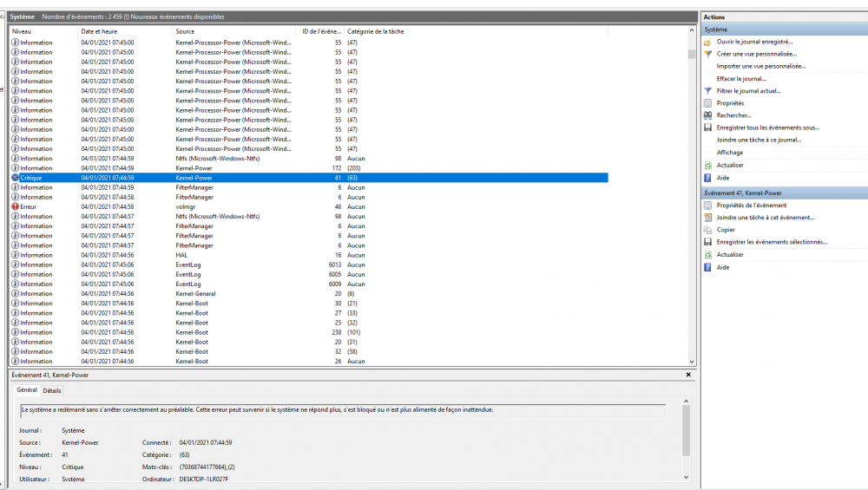This screenshot has width=868, height=490.
Task: Click the Filtrer le journal actuel funnel icon
Action: click(707, 91)
